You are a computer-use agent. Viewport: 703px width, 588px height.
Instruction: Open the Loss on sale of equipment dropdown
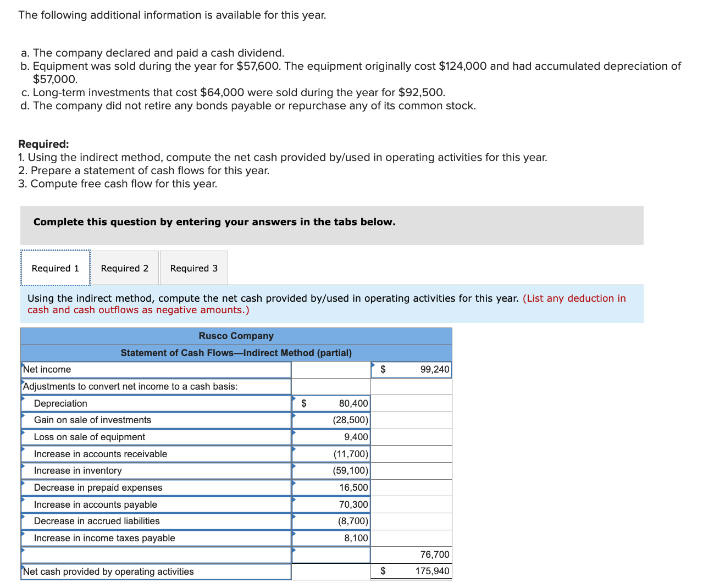click(156, 437)
